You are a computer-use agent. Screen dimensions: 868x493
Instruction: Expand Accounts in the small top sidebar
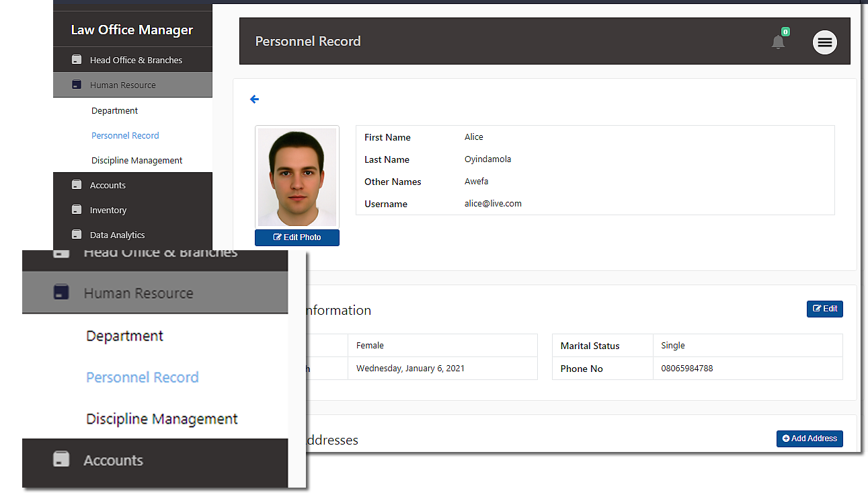coord(108,186)
